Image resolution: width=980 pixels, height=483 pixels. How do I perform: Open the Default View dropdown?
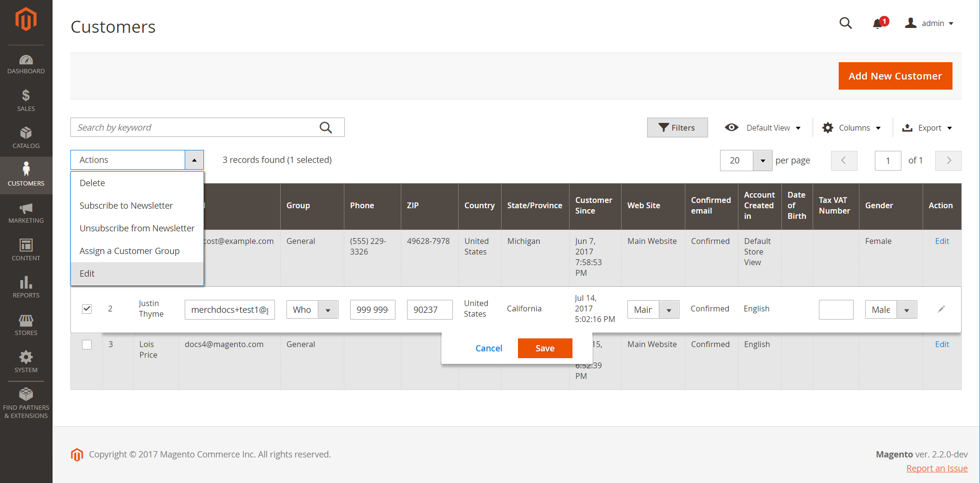click(x=763, y=128)
